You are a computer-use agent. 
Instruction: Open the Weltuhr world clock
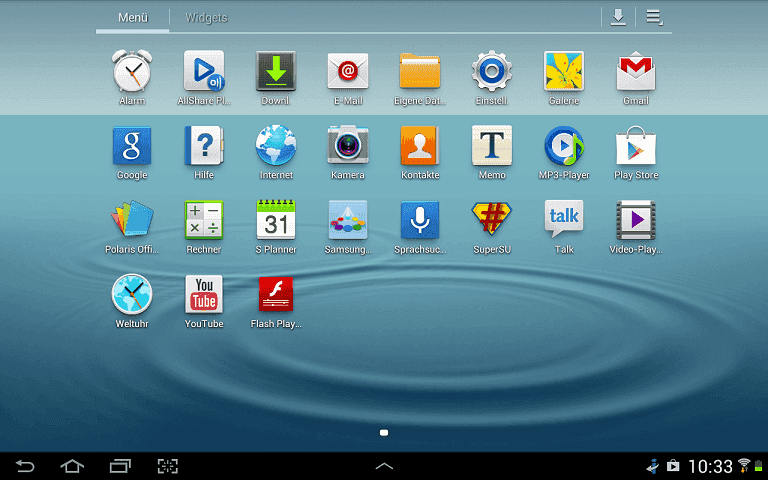(x=132, y=294)
